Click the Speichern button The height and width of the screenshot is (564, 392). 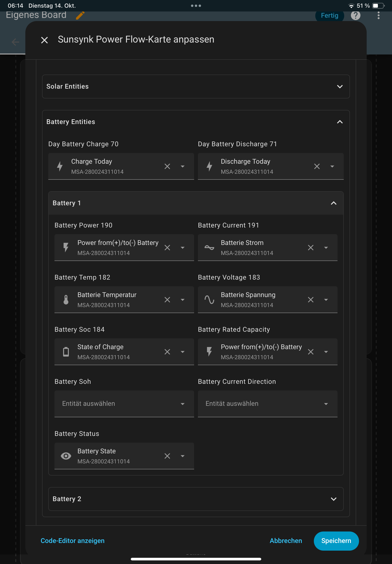[336, 541]
